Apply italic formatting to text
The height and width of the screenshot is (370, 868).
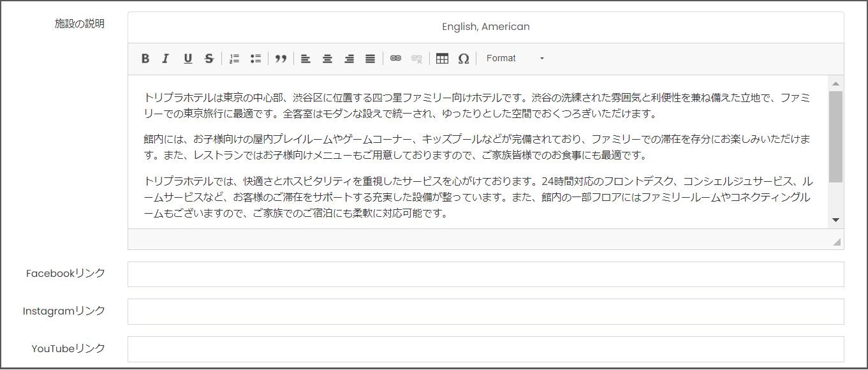166,59
